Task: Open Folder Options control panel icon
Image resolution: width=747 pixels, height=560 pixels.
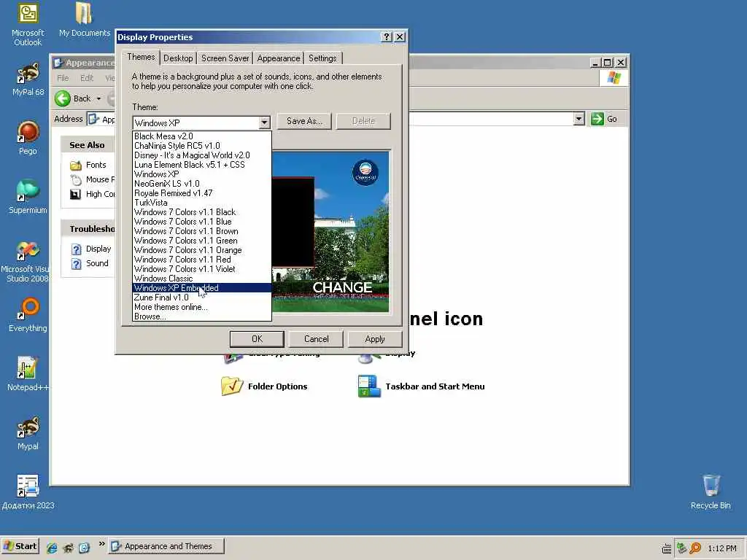Action: point(232,386)
